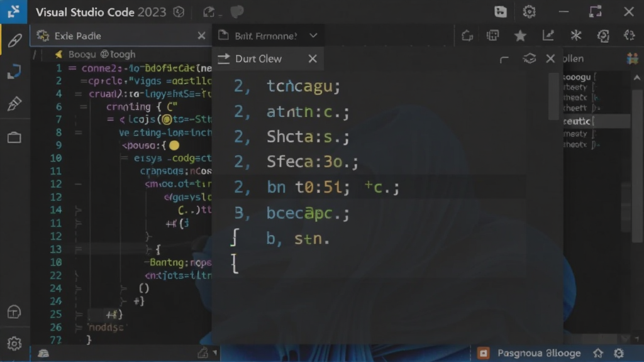
Task: Click the 'Sfeca:3o.;' line
Action: click(313, 162)
